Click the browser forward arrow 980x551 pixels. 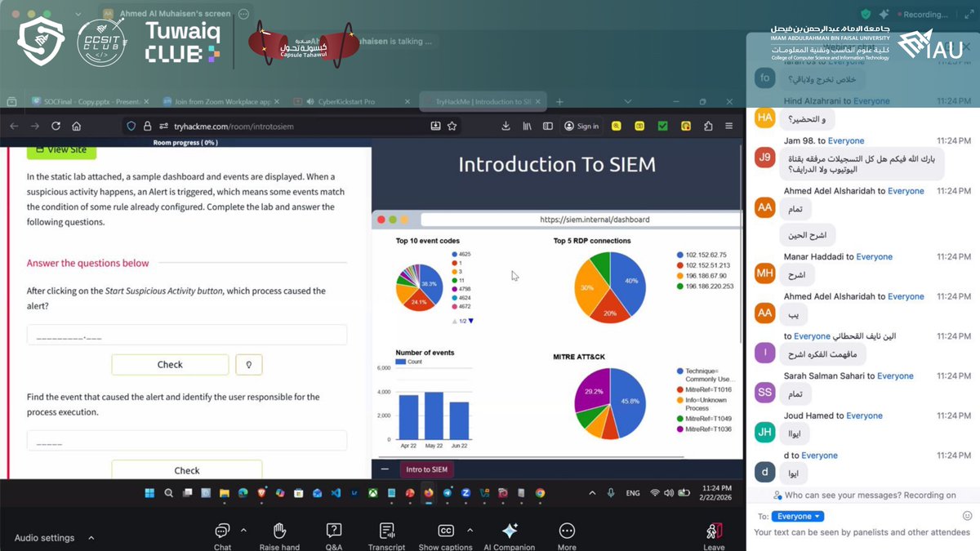point(34,126)
